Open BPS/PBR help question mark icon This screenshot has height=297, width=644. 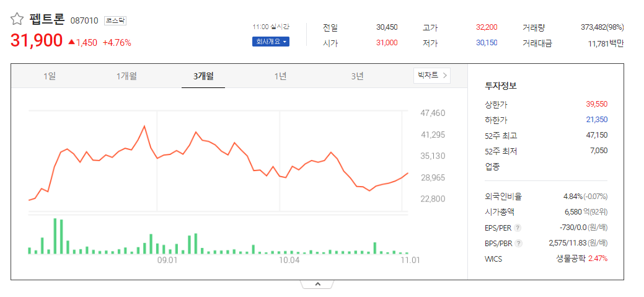point(518,243)
